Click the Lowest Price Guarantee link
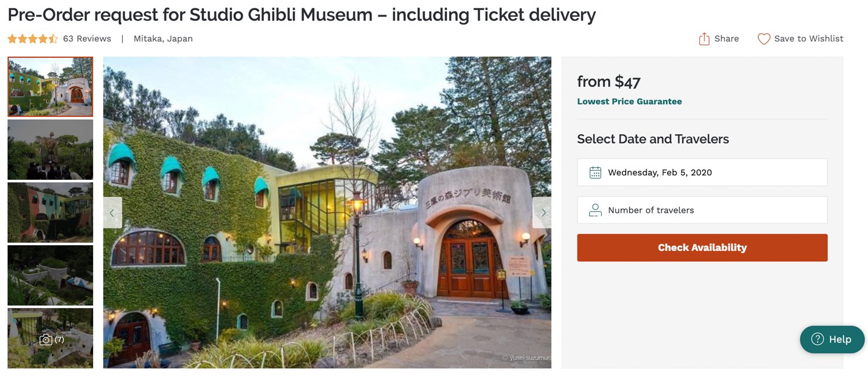The width and height of the screenshot is (868, 376). [x=629, y=101]
